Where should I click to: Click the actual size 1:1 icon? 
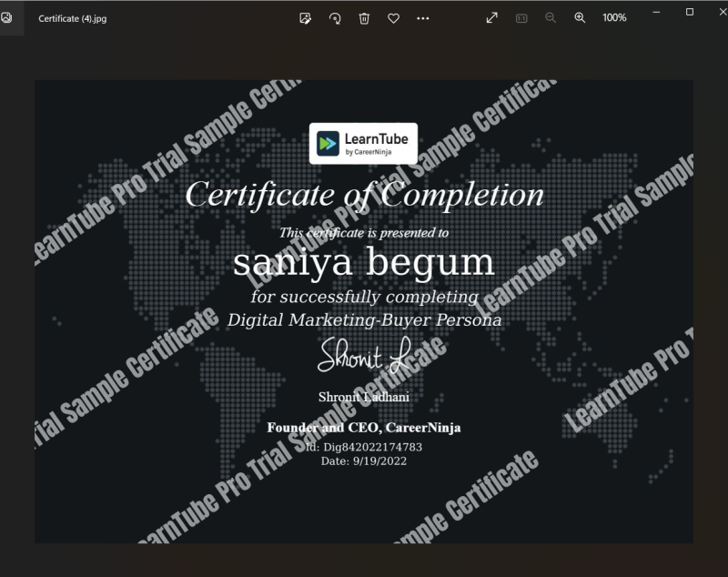point(521,18)
